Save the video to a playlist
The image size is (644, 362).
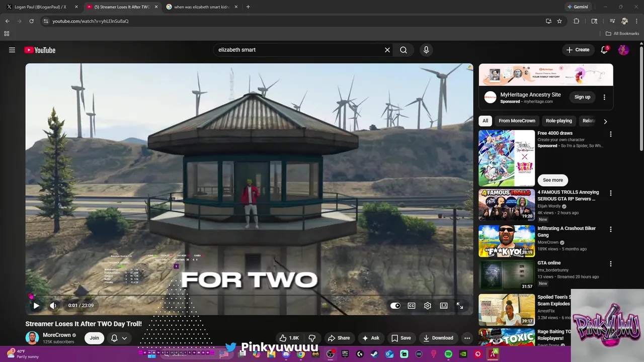point(401,338)
